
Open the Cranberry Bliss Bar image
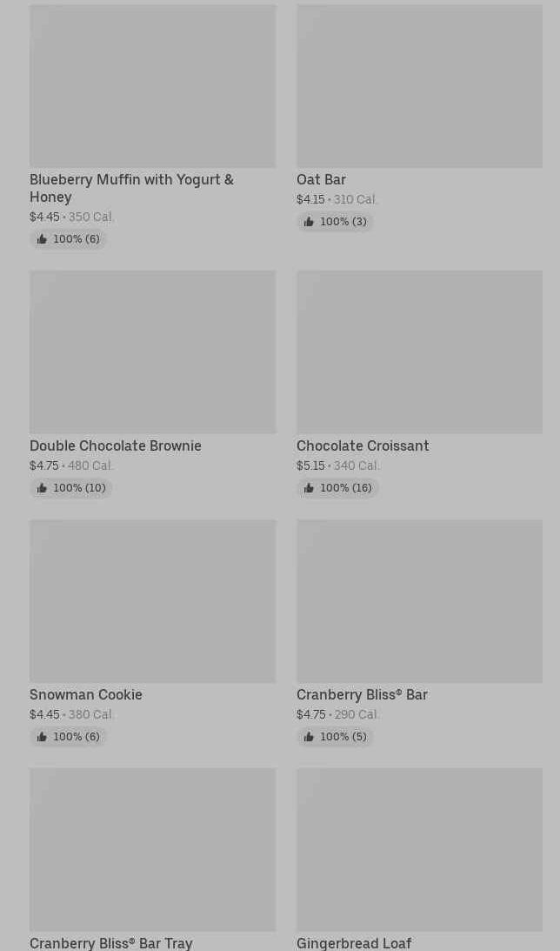click(x=419, y=601)
